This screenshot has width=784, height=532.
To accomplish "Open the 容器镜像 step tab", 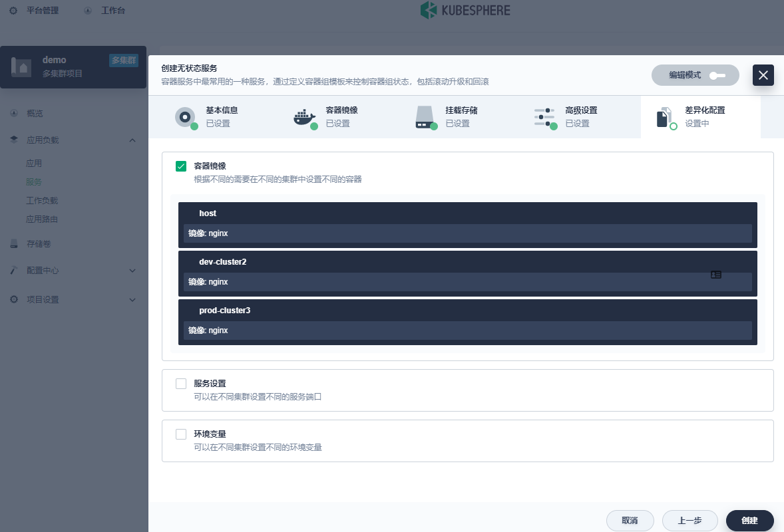I will coord(341,117).
